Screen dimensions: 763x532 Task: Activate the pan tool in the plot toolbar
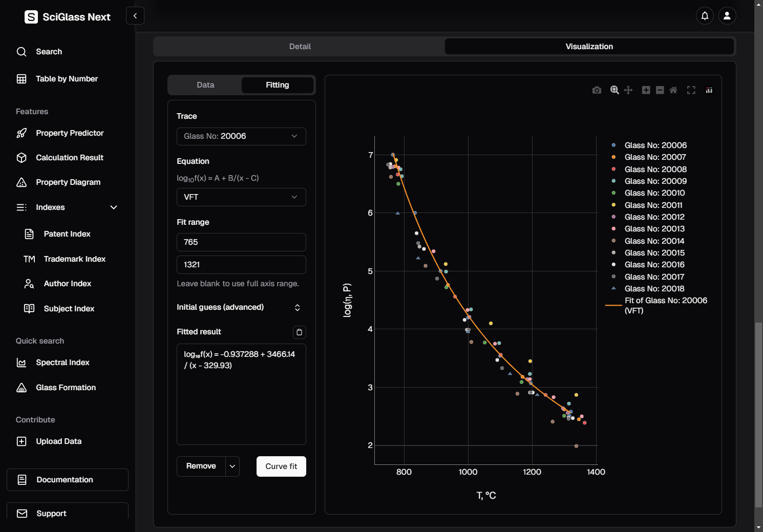[628, 90]
